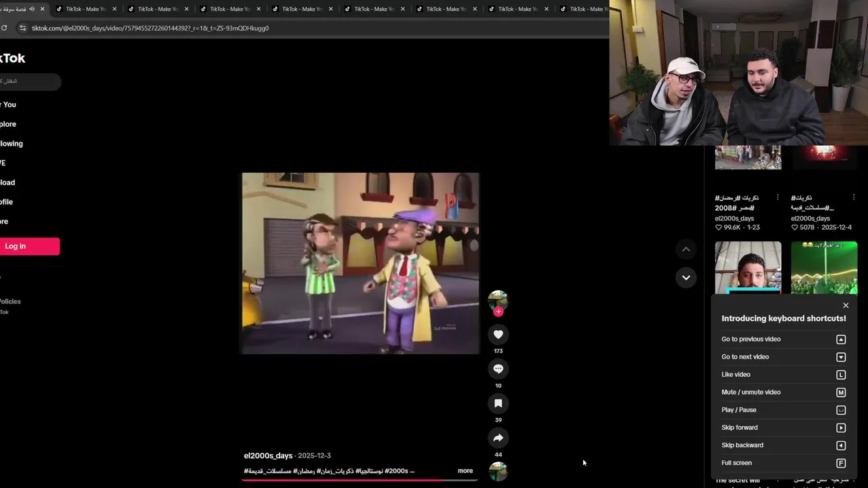Click the M key icon beside Mute / unmute video
868x488 pixels.
click(x=841, y=392)
